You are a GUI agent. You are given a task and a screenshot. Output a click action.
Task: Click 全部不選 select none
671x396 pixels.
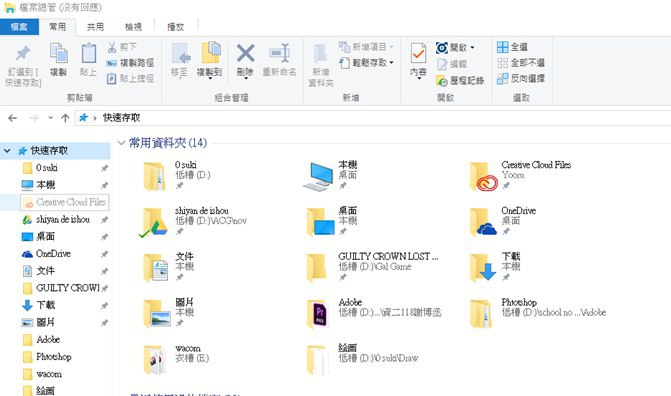(521, 63)
